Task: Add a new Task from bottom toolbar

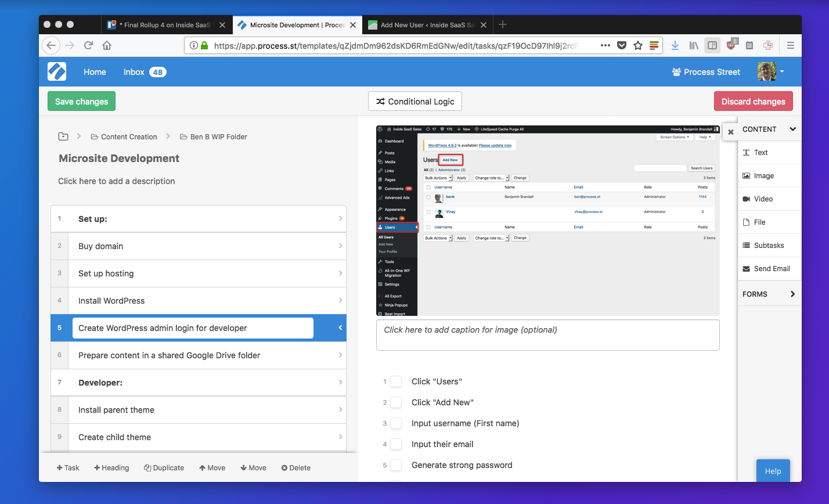Action: (68, 467)
